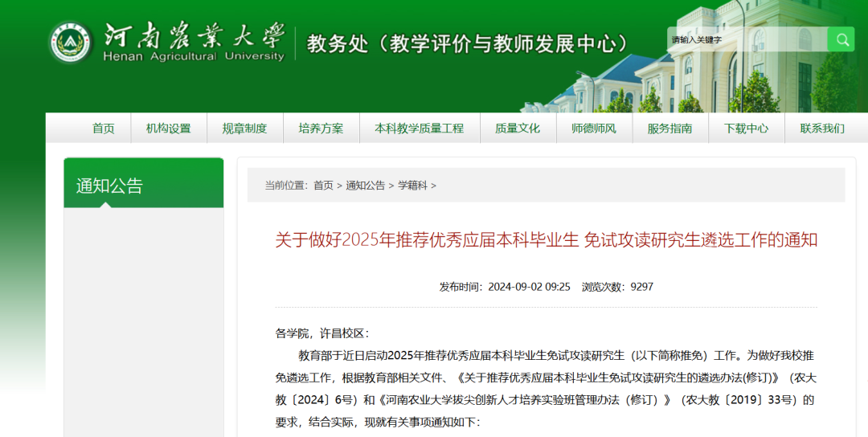Open the 本科教学质量工程 menu item
This screenshot has width=868, height=437.
pos(419,129)
